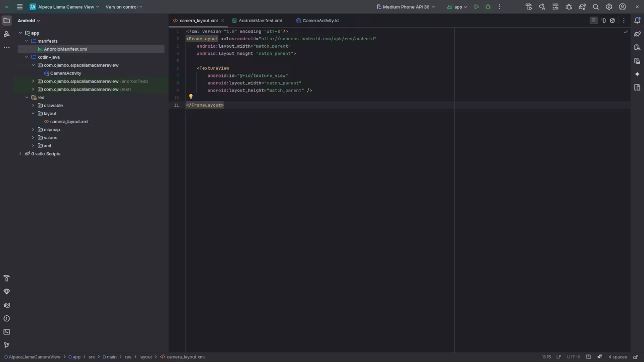Viewport: 644px width, 362px height.
Task: Select AndroidManifest.xml in project tree
Action: pyautogui.click(x=65, y=49)
